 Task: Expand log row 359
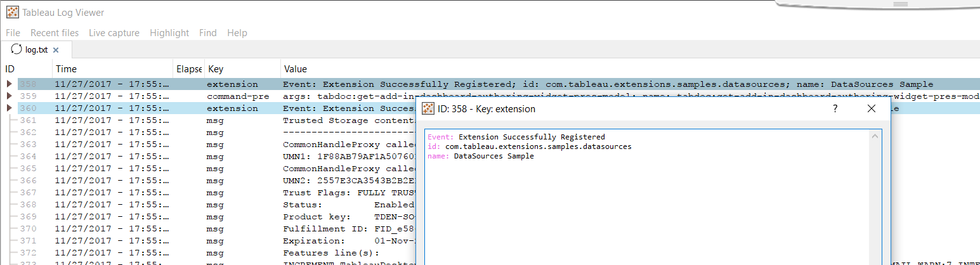click(9, 96)
